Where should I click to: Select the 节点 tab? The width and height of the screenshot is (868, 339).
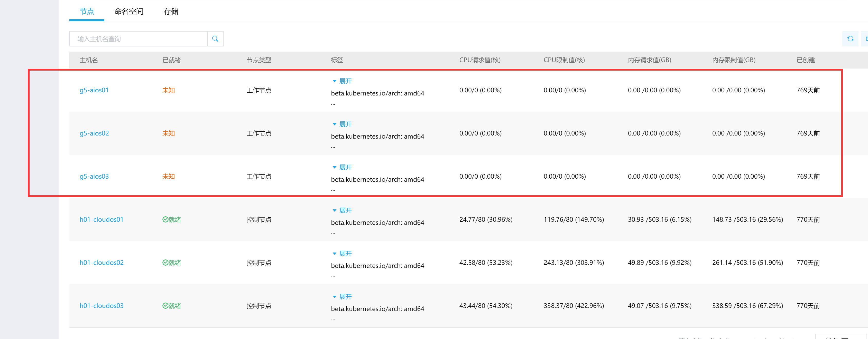click(87, 12)
